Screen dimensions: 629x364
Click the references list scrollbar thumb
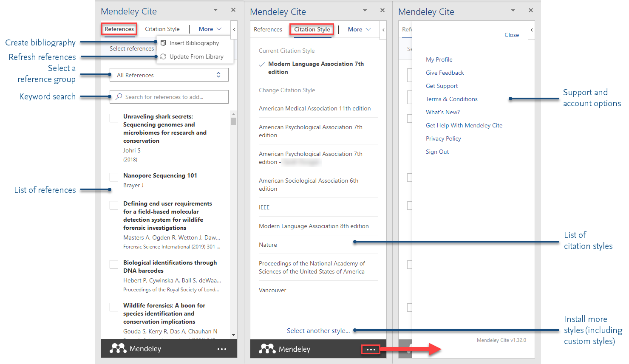[233, 121]
